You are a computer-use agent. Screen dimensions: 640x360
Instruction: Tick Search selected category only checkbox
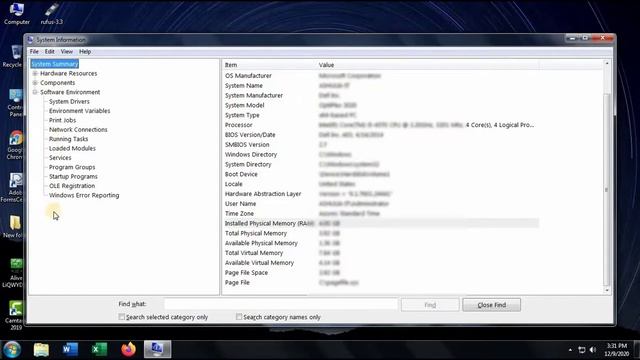[122, 317]
